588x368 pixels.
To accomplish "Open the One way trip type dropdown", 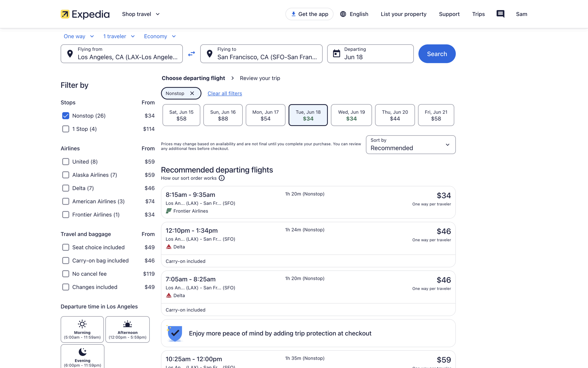I will [x=79, y=36].
